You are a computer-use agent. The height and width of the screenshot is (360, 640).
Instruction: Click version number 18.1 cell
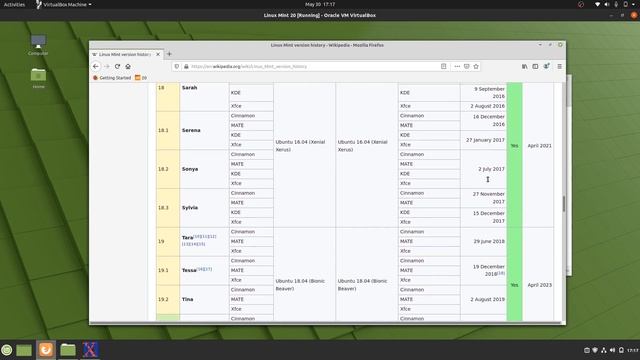tap(168, 130)
